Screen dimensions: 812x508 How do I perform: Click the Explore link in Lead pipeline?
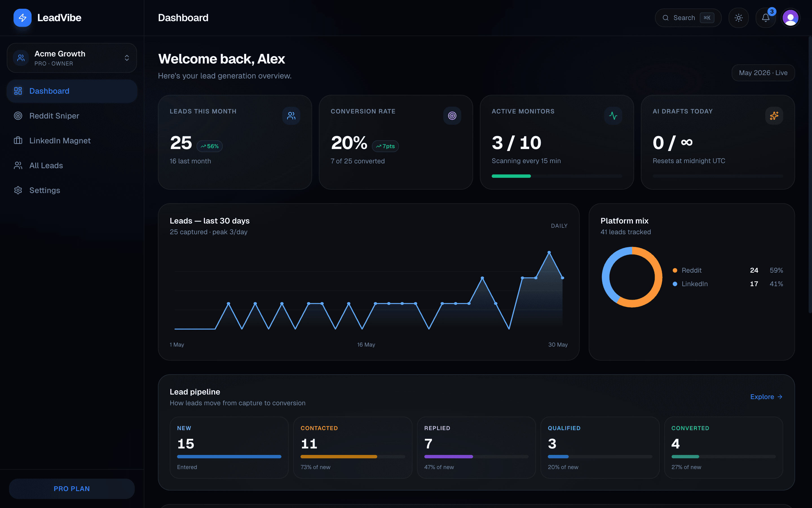[x=766, y=397]
